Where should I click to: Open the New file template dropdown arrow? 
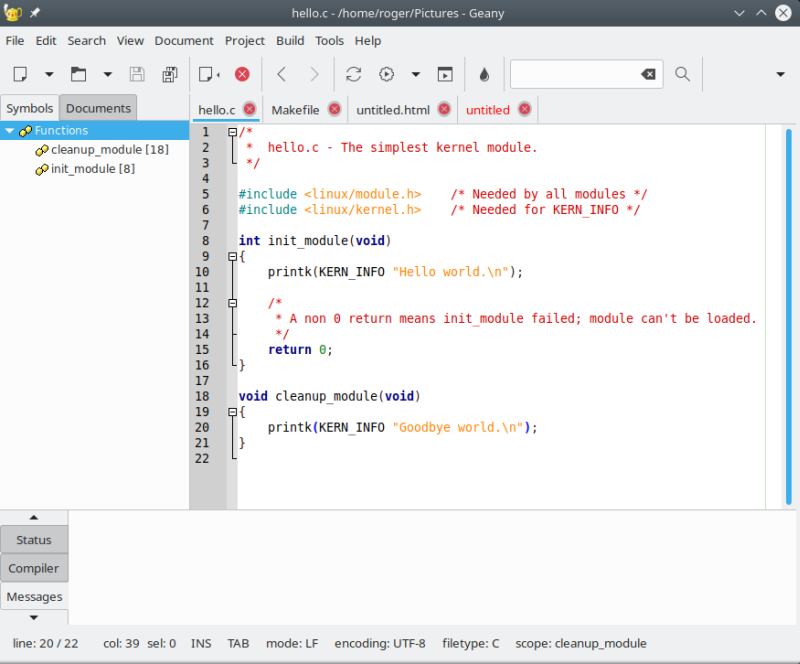(48, 74)
